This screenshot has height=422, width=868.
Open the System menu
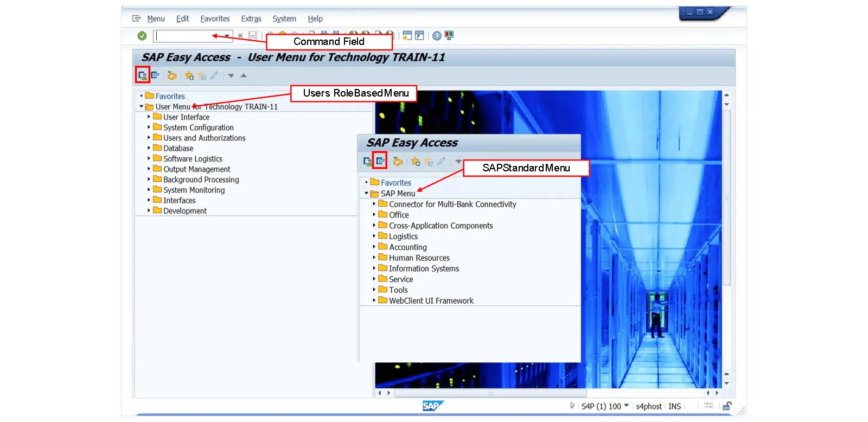tap(284, 18)
